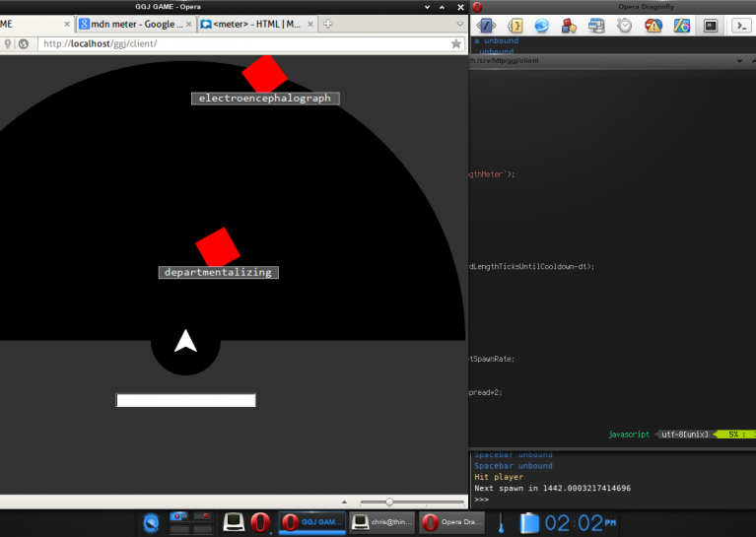Adjust the page zoom slider
The height and width of the screenshot is (537, 756).
coord(390,503)
